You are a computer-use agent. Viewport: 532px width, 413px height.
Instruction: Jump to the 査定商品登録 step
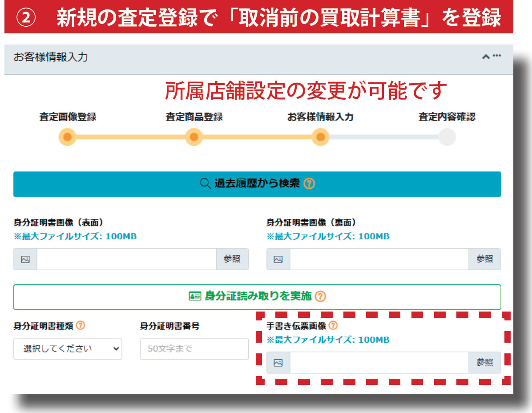pos(194,137)
